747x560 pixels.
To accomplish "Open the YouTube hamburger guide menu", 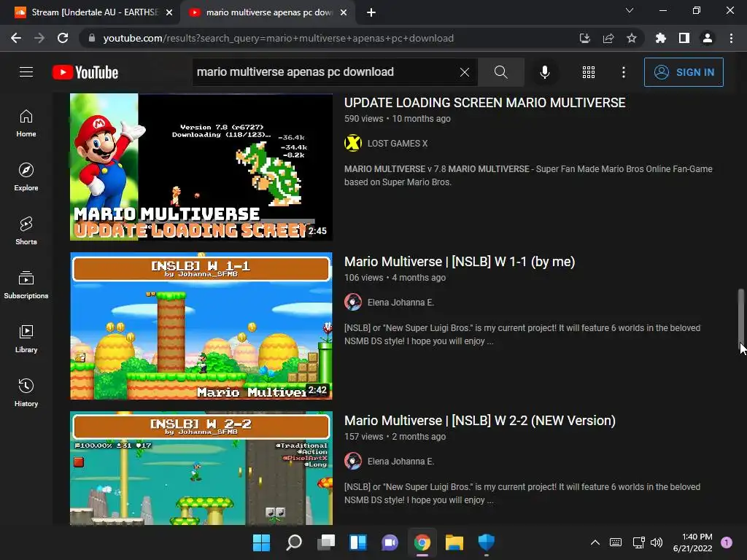I will pos(26,72).
